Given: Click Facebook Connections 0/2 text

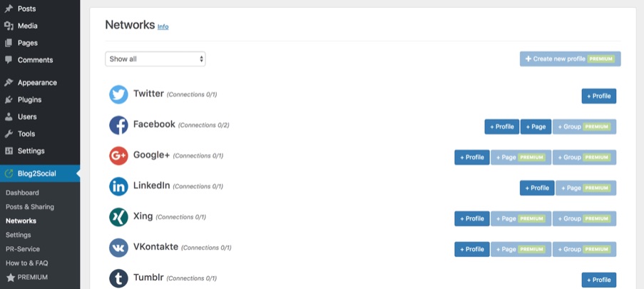Looking at the screenshot, I should pyautogui.click(x=204, y=125).
